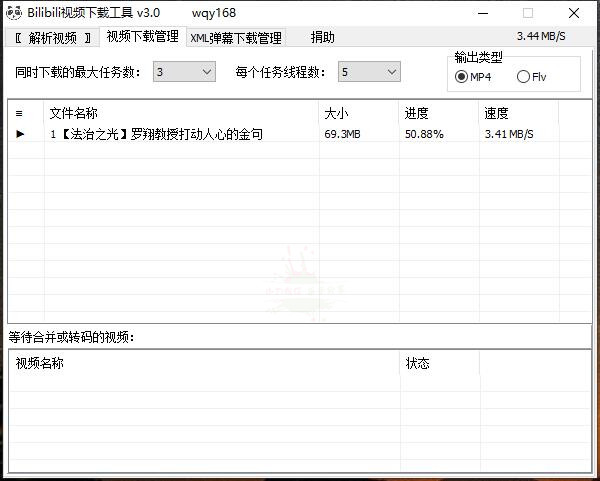Click the Bilibili app icon in title bar
Viewport: 600px width, 481px height.
coord(12,13)
